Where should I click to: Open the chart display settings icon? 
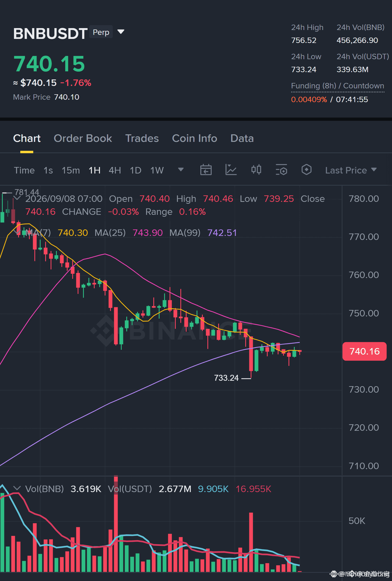(x=281, y=170)
